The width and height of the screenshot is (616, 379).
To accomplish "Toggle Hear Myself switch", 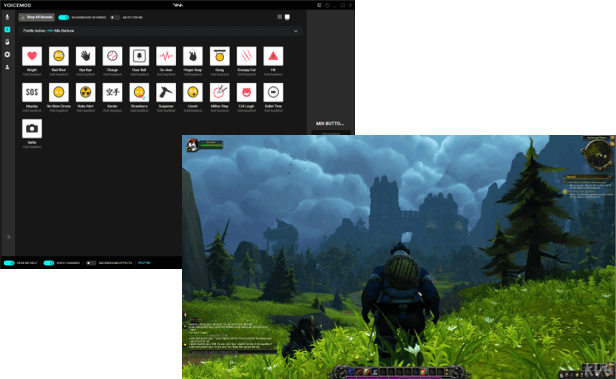I will pos(9,263).
